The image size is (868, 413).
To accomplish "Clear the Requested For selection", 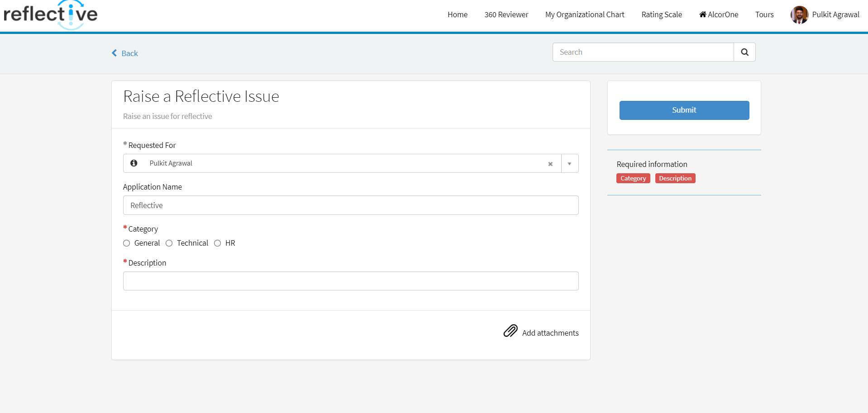I will [550, 164].
